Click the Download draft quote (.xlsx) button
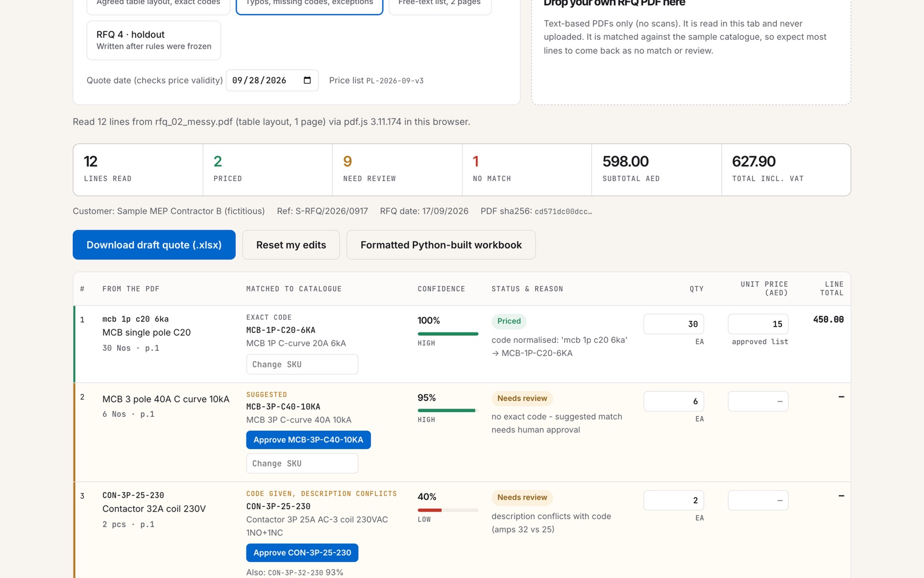 coord(154,245)
